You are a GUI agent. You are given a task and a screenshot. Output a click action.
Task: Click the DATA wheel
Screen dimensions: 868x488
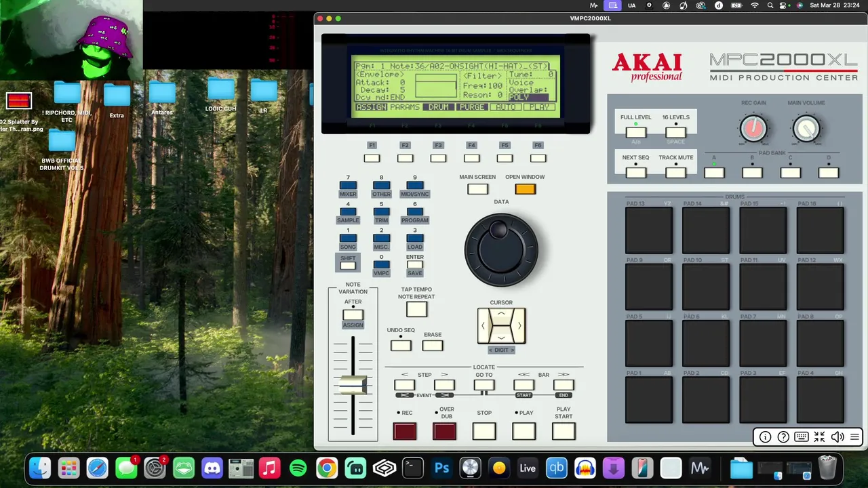tap(501, 250)
